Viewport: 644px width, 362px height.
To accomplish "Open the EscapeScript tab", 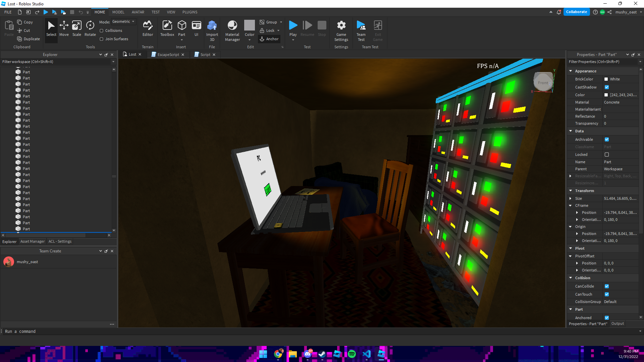I will (x=168, y=55).
